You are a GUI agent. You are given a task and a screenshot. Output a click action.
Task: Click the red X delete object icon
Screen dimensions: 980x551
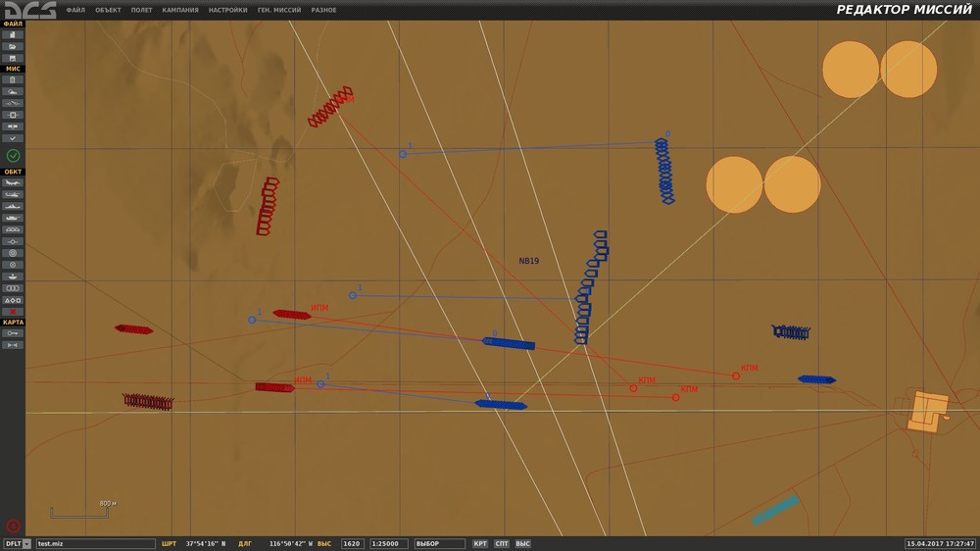click(13, 312)
